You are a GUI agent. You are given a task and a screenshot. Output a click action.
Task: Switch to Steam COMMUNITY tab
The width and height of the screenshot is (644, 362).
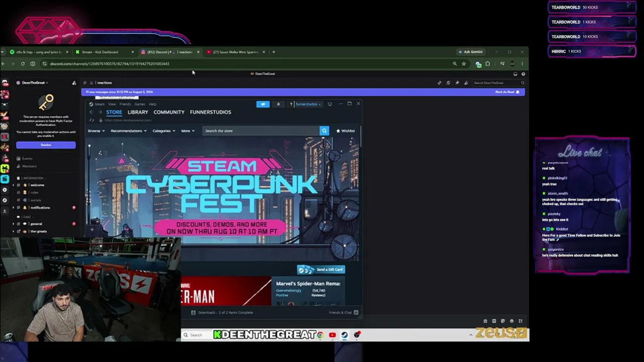point(169,112)
